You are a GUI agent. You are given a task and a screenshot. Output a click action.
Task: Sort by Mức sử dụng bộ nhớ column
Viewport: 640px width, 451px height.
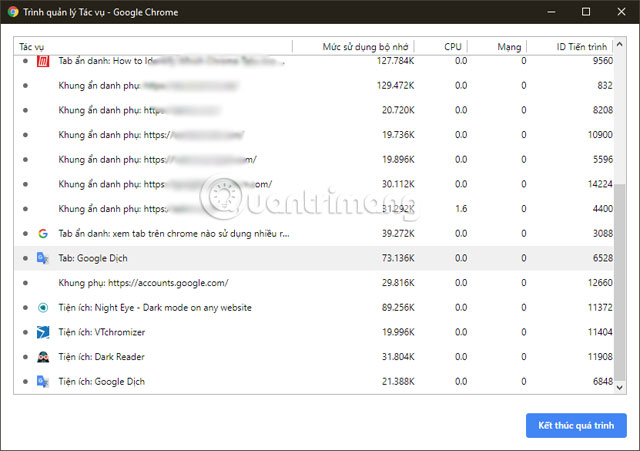coord(365,47)
